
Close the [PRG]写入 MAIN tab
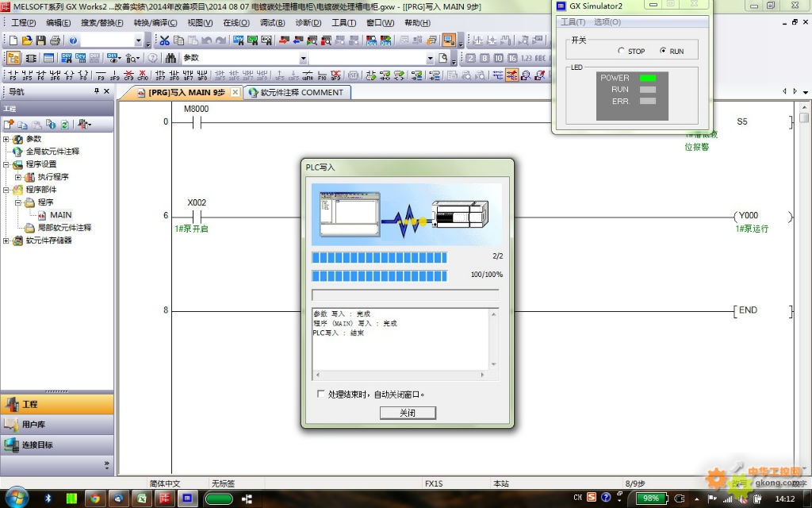click(x=235, y=92)
